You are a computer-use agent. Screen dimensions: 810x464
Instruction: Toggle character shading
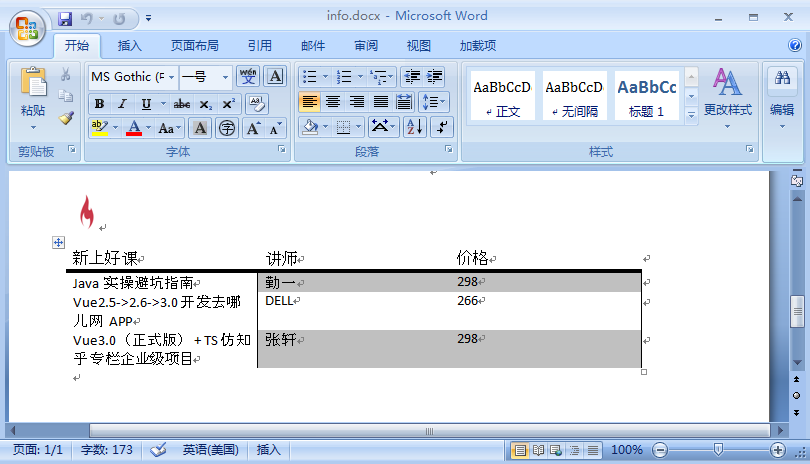[x=200, y=128]
